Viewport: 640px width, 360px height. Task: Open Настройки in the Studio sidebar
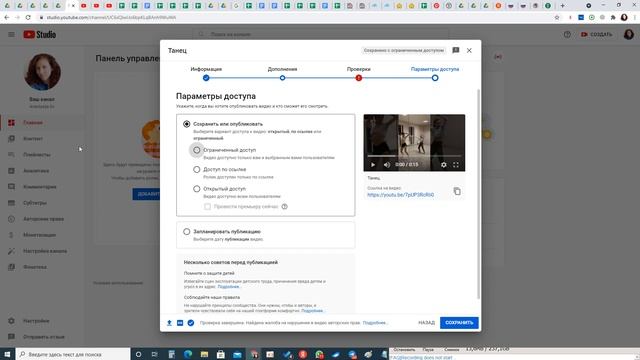[x=36, y=321]
